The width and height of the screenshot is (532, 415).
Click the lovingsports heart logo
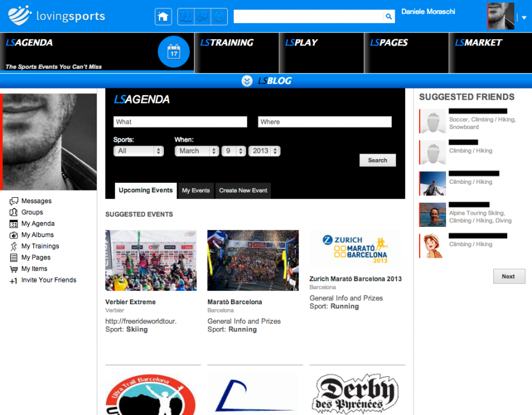(x=20, y=16)
